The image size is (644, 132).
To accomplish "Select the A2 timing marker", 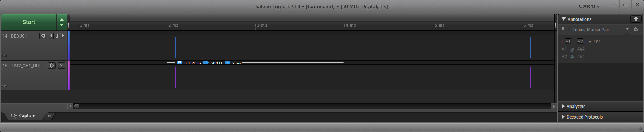I will 580,41.
